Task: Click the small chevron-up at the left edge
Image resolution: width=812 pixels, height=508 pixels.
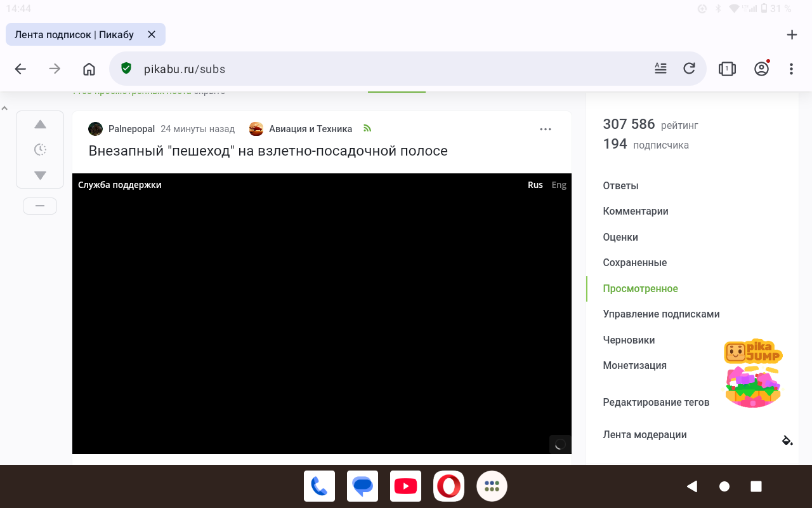Action: tap(4, 109)
